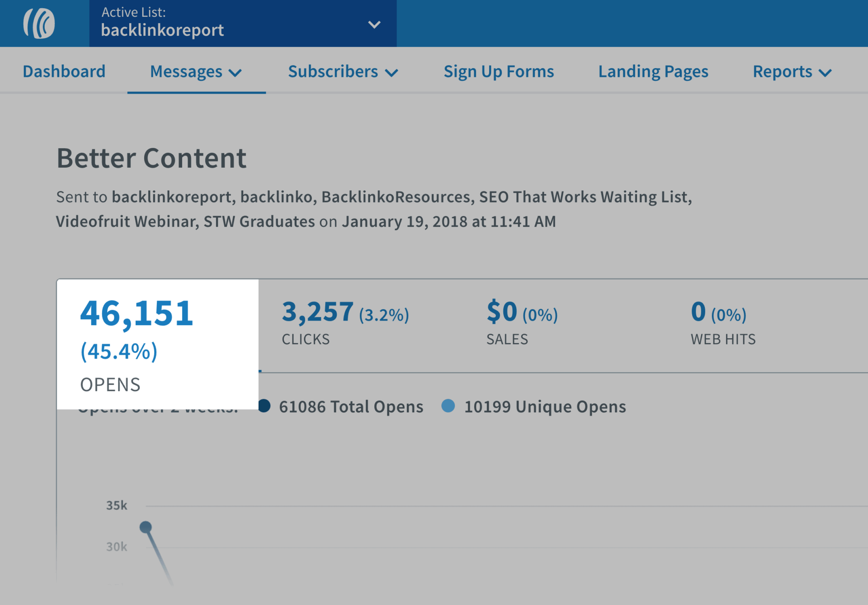Switch to the Dashboard tab

64,71
